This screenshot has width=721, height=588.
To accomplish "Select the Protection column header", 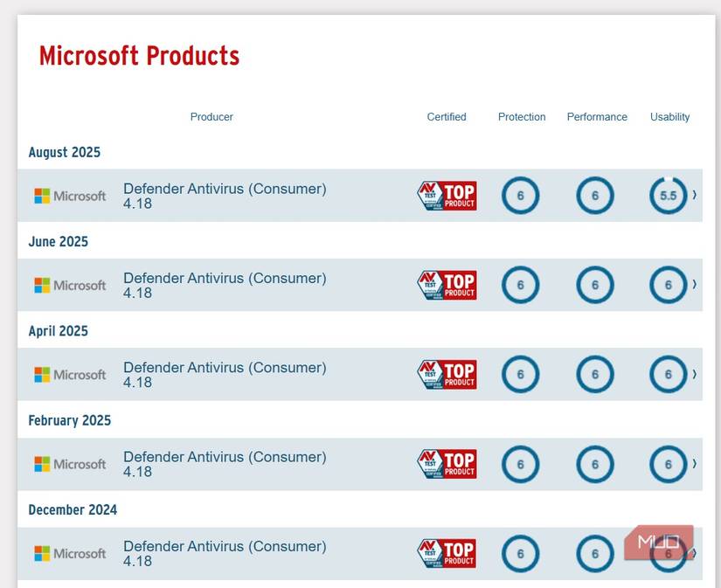I will pyautogui.click(x=521, y=116).
